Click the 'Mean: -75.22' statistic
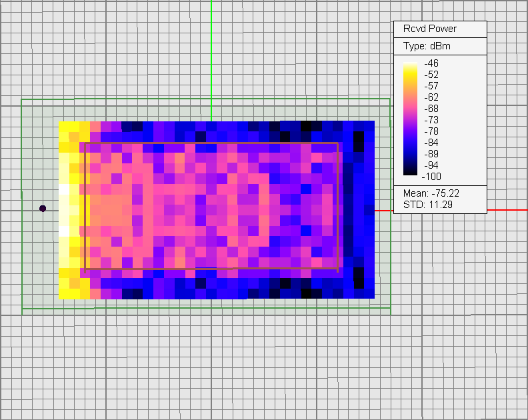Viewport: 528px width, 420px height. point(431,193)
